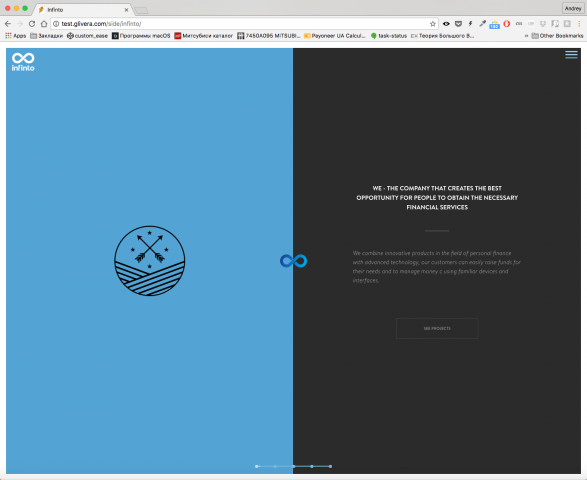
Task: Click the site info icon in the address bar
Action: point(56,24)
